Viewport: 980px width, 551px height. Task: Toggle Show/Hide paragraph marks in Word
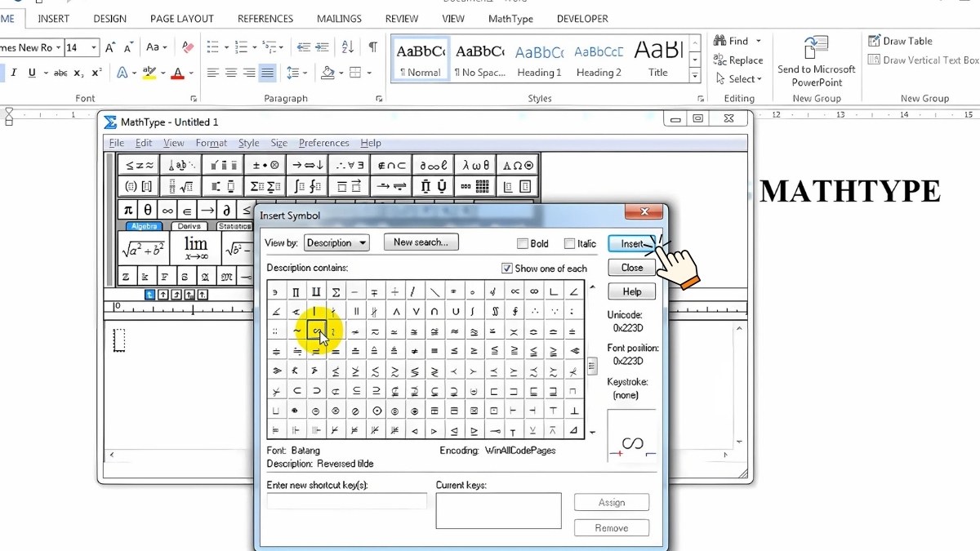[372, 47]
